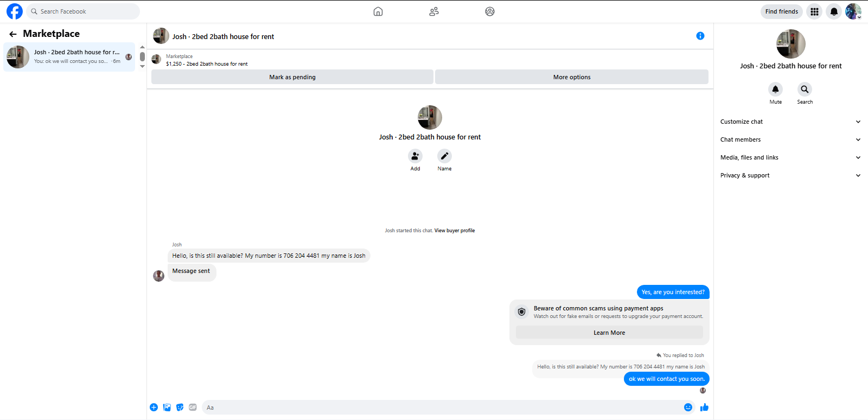Click the quoted reply preview of Josh's message
Image resolution: width=868 pixels, height=420 pixels.
(x=621, y=367)
